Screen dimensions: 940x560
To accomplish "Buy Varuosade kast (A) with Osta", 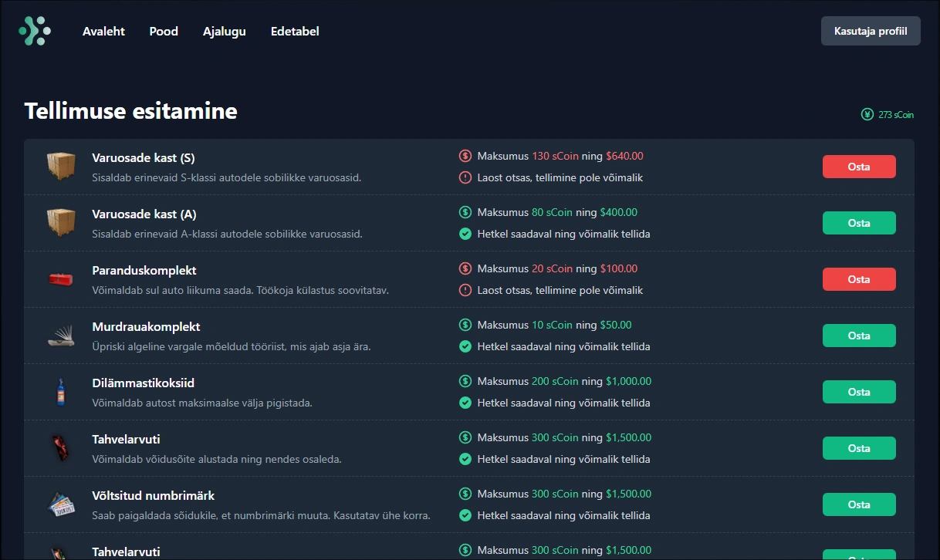I will (x=859, y=223).
